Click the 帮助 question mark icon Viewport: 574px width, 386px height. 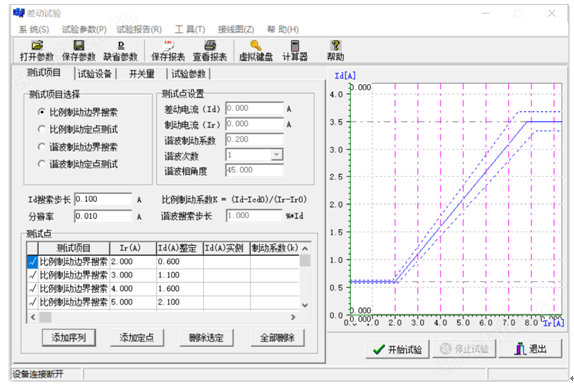click(335, 45)
